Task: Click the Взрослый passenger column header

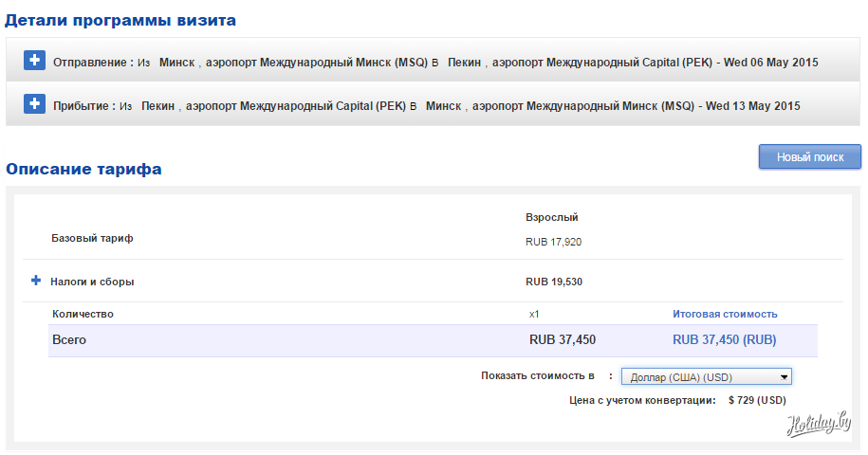Action: (551, 218)
